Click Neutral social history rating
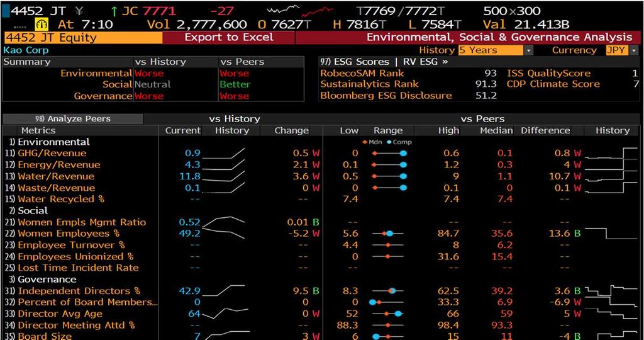Viewport: 644px width, 340px height. click(x=152, y=85)
